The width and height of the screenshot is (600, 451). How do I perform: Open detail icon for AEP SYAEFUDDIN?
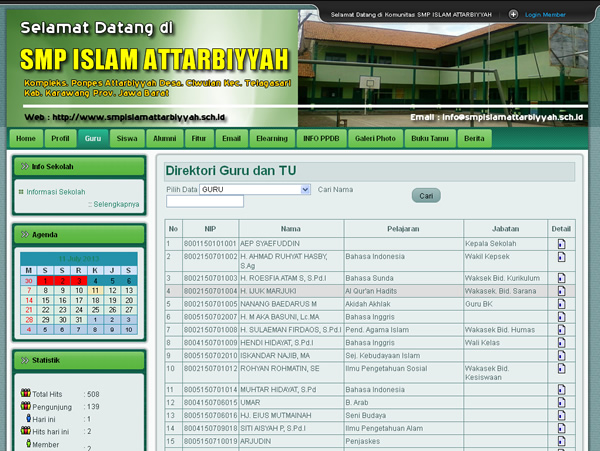point(562,244)
